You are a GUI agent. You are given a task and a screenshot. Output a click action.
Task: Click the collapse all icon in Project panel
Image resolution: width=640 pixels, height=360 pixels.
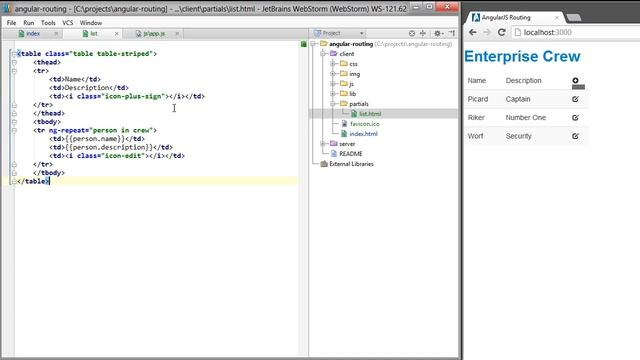[423, 33]
